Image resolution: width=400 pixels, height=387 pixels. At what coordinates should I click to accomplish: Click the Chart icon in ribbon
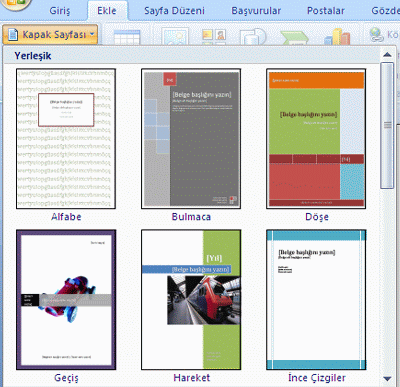click(x=337, y=36)
